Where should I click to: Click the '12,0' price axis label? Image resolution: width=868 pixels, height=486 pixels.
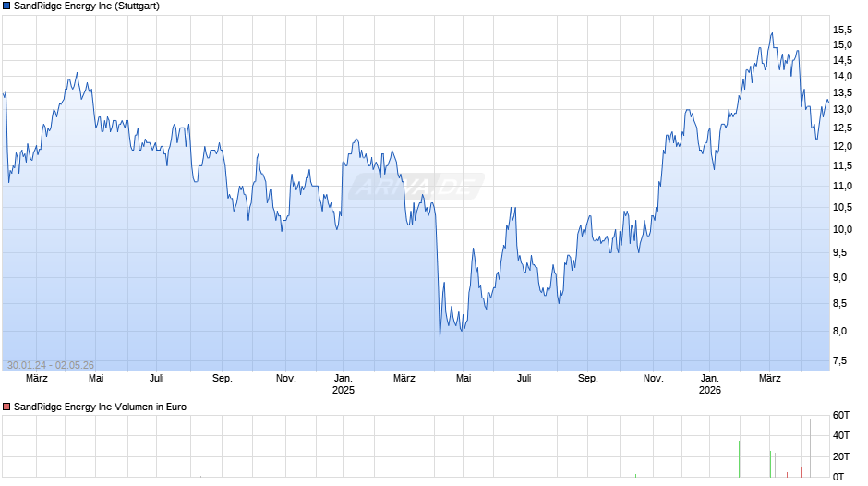[x=842, y=146]
